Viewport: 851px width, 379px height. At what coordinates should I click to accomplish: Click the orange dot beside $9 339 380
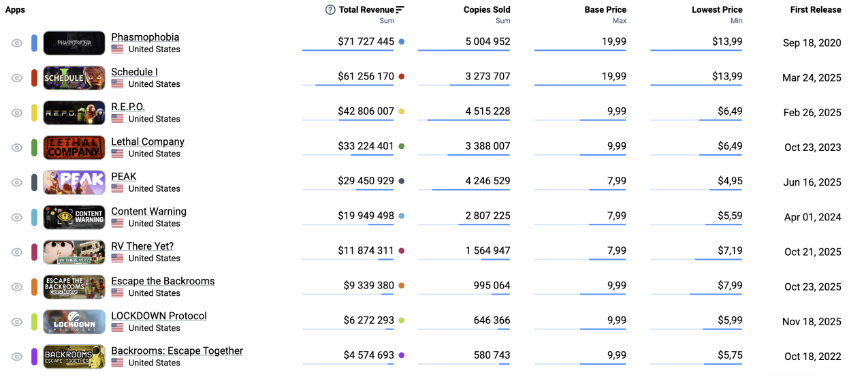[x=402, y=286]
